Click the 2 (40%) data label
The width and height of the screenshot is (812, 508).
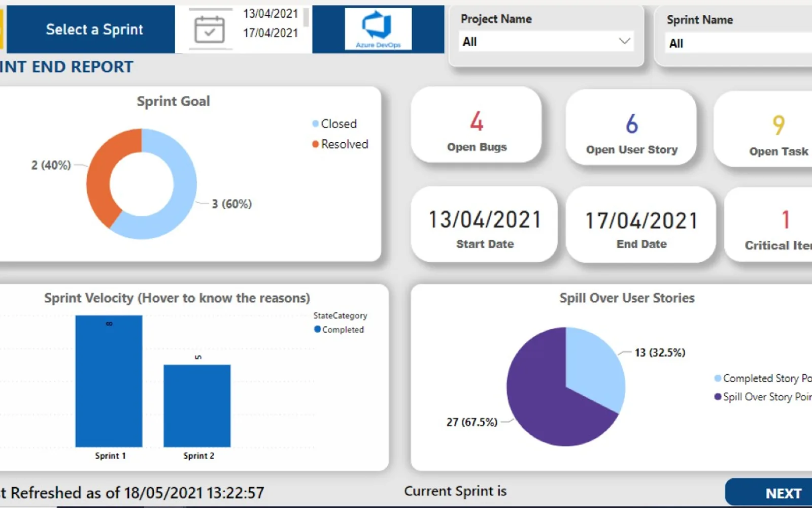(x=51, y=165)
